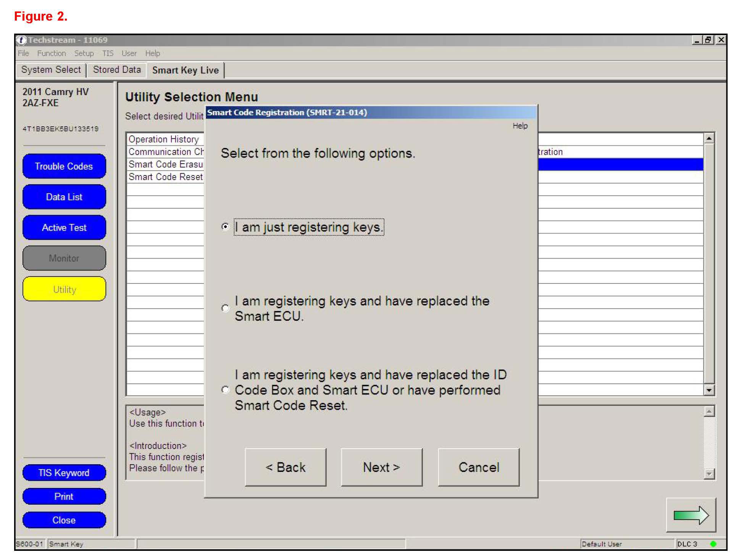Click the Techstream title bar logo icon

tap(21, 40)
